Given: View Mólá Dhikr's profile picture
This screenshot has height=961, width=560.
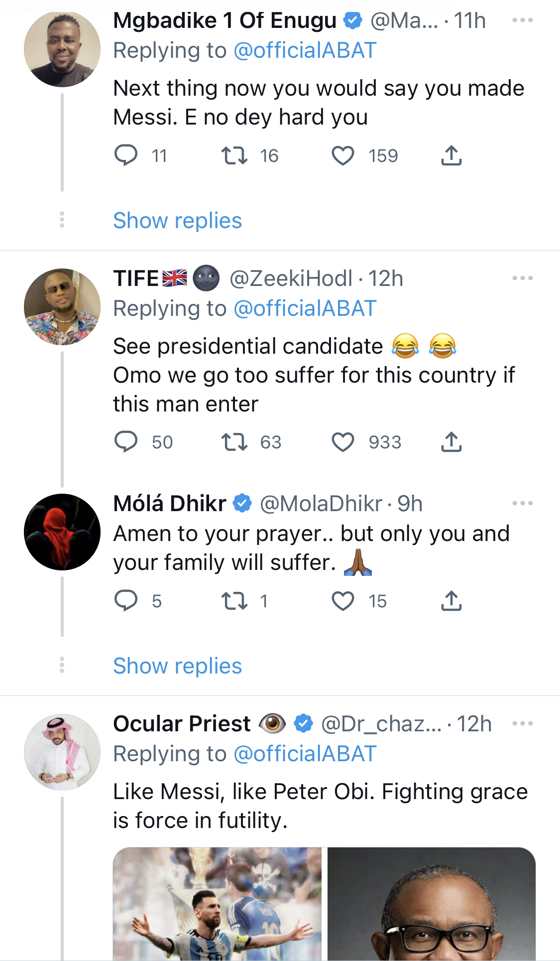Looking at the screenshot, I should (x=62, y=532).
